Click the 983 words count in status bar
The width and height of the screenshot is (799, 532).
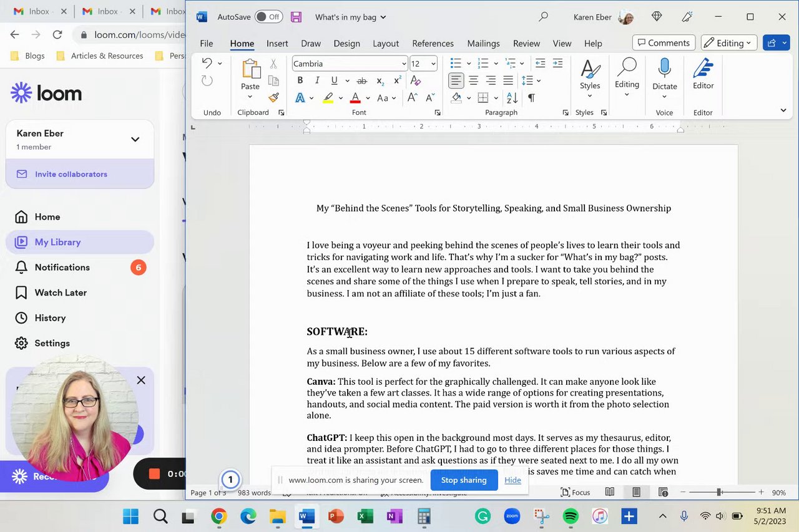(x=254, y=492)
